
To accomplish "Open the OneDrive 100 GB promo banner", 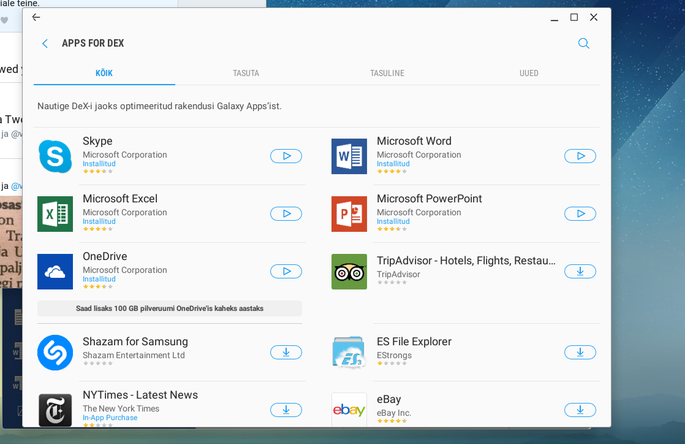I will 170,309.
